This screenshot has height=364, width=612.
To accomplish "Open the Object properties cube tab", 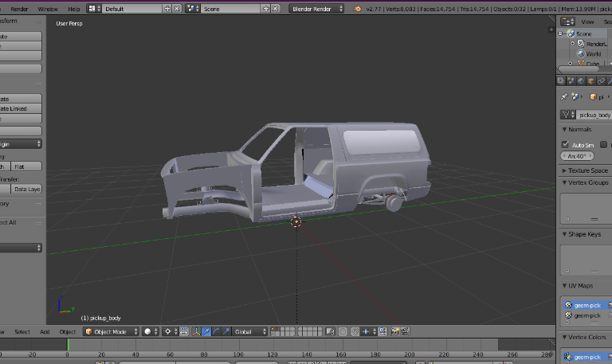I will click(591, 80).
